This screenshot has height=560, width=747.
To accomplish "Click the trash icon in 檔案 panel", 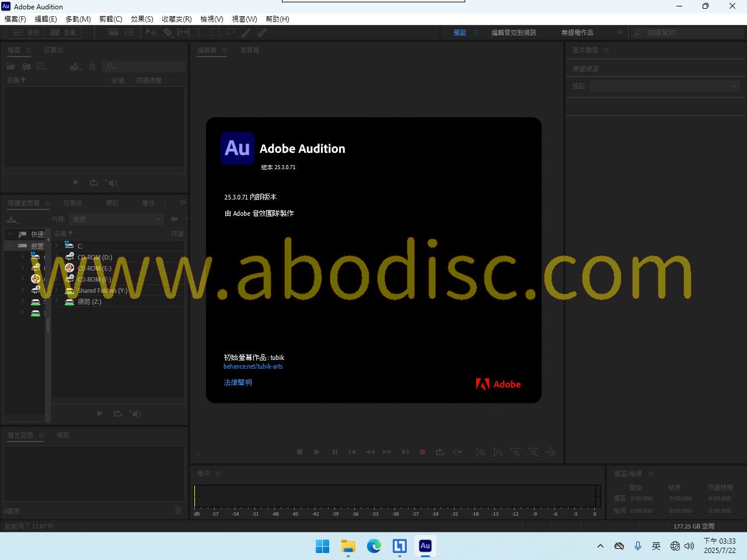I will [92, 66].
